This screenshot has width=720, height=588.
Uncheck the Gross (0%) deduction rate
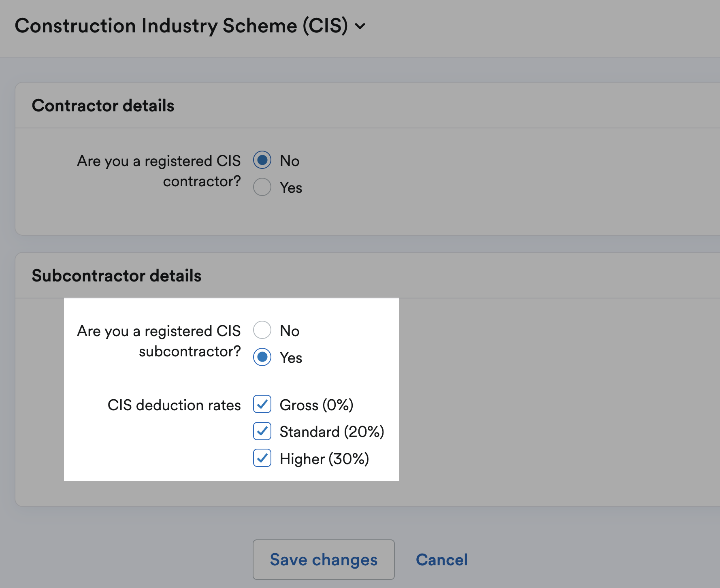point(262,404)
